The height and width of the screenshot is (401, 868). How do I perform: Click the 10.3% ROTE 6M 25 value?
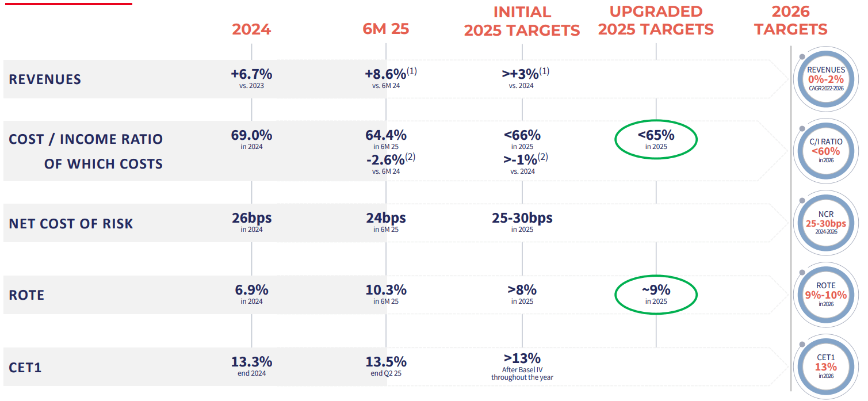386,290
